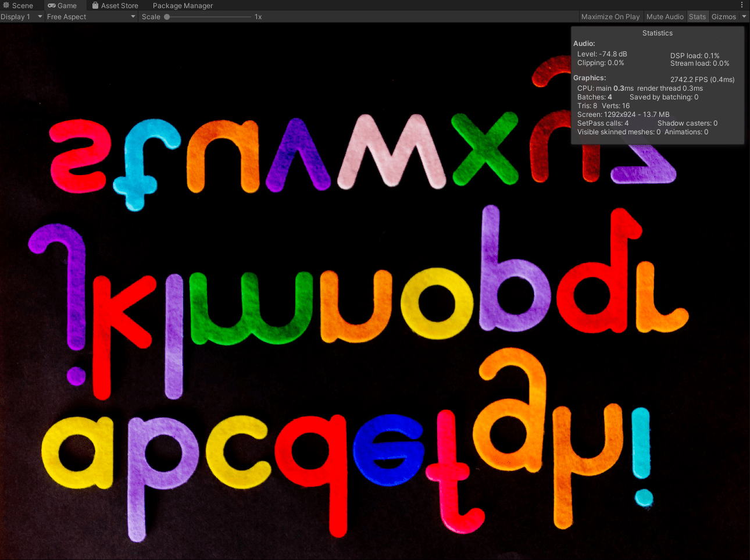Image resolution: width=750 pixels, height=560 pixels.
Task: Click the 1x scale label
Action: (258, 16)
